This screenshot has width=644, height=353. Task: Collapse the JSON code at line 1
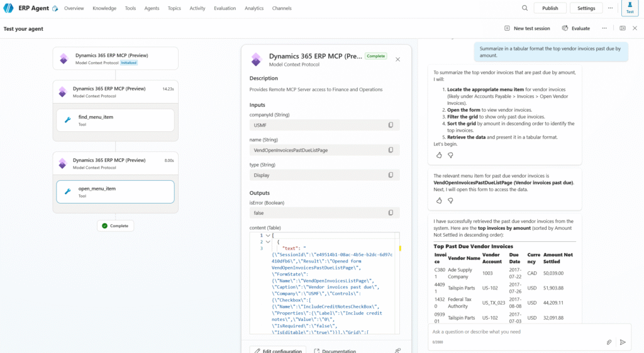[269, 236]
